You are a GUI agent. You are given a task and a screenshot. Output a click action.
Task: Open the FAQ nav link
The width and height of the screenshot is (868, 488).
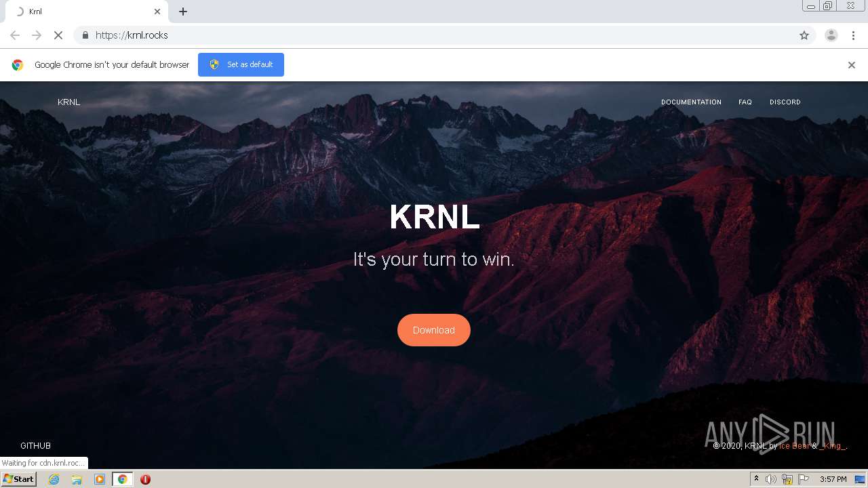[x=745, y=102]
